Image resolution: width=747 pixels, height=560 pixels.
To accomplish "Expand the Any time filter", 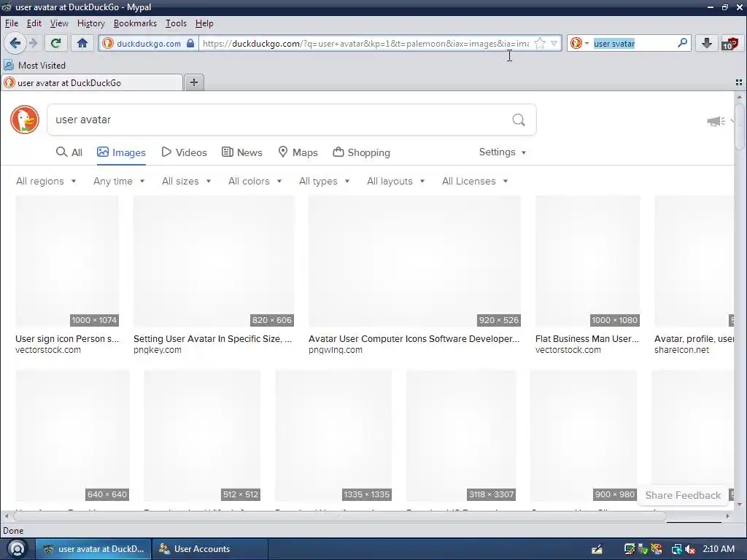I will click(x=119, y=181).
